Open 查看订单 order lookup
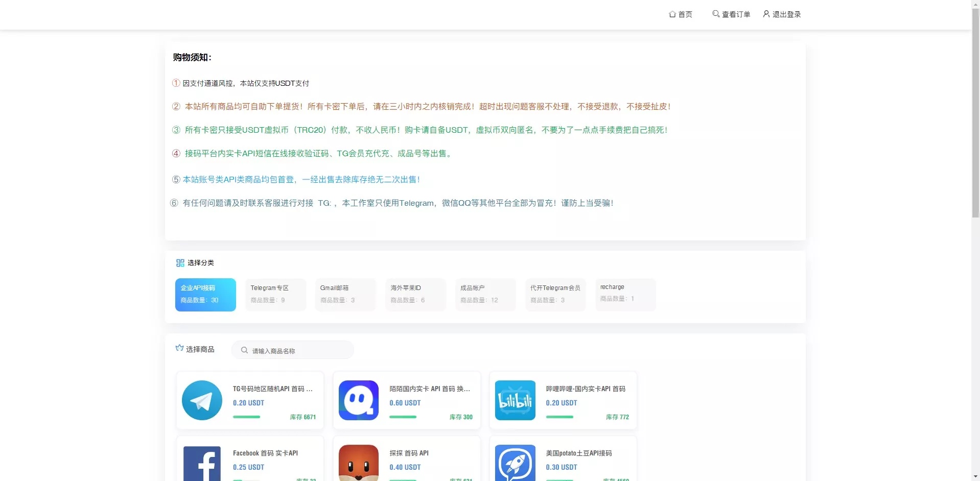The image size is (980, 481). tap(731, 14)
